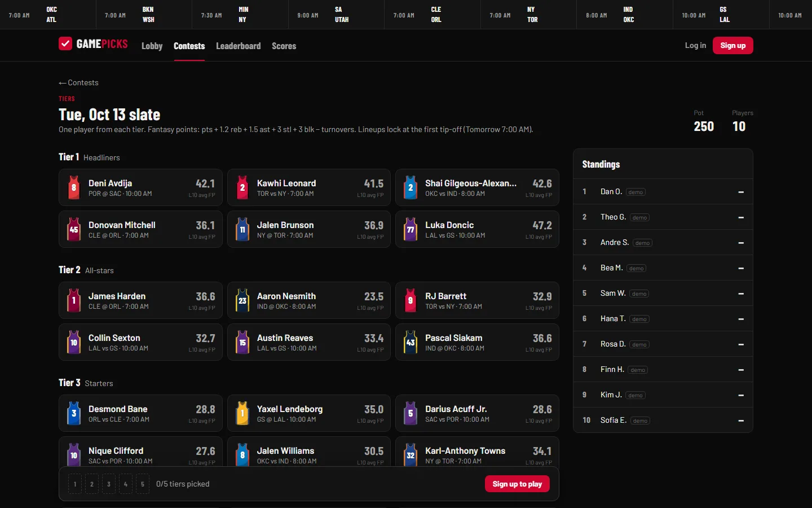Screen dimensions: 812x508
Task: Go back via the Contests link
Action: point(78,82)
